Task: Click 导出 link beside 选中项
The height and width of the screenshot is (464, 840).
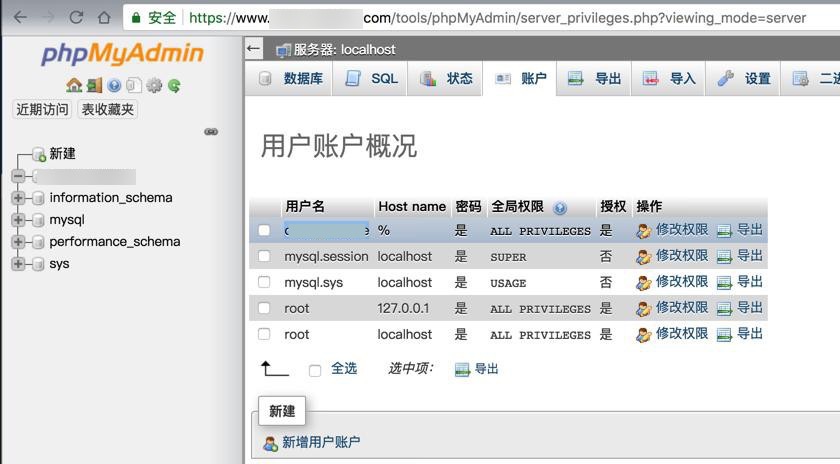Action: click(x=486, y=369)
